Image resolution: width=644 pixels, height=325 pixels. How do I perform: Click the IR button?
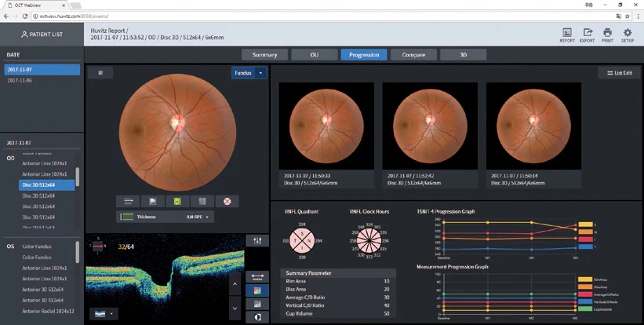coord(100,73)
